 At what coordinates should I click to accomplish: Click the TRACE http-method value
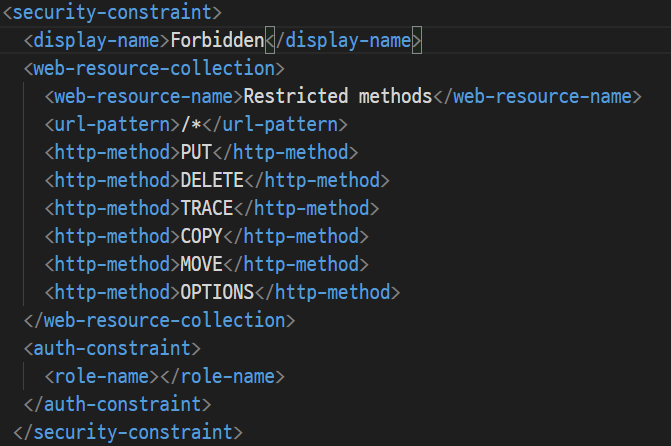(x=207, y=208)
